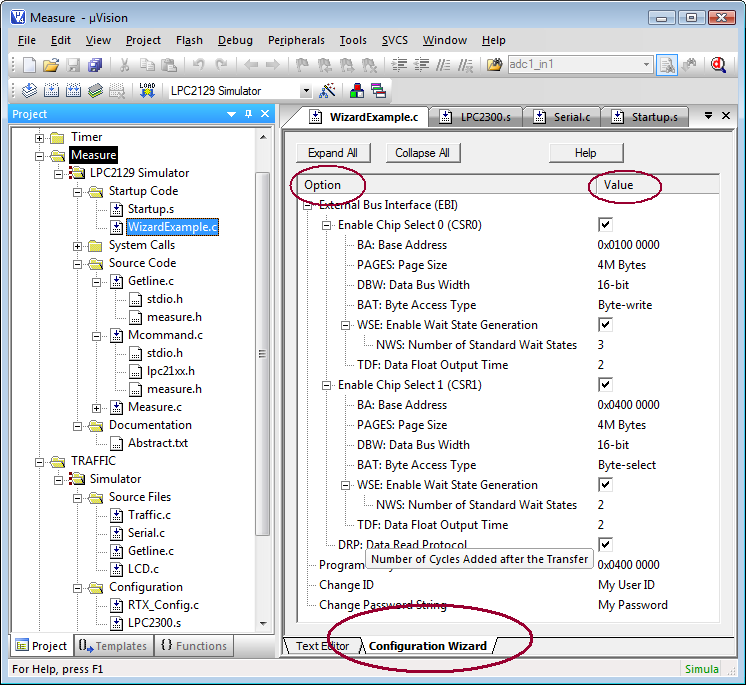This screenshot has height=685, width=746.
Task: Collapse the Measure project node
Action: [39, 156]
